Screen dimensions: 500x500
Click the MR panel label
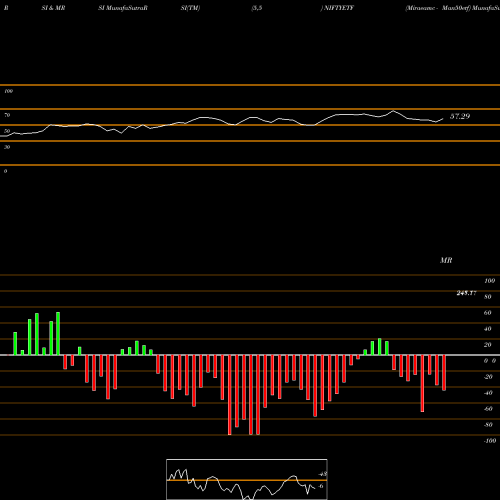point(446,260)
